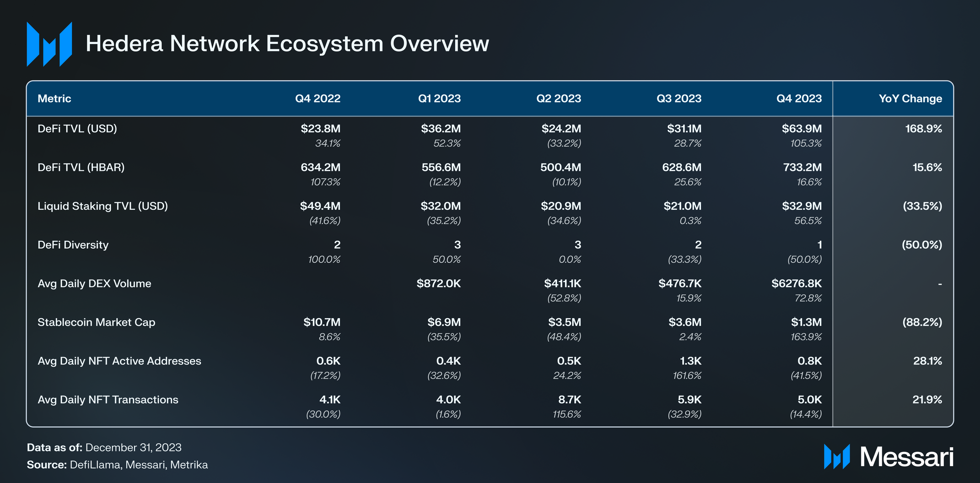Click the "DeFi TVL (USD)" row label

77,129
